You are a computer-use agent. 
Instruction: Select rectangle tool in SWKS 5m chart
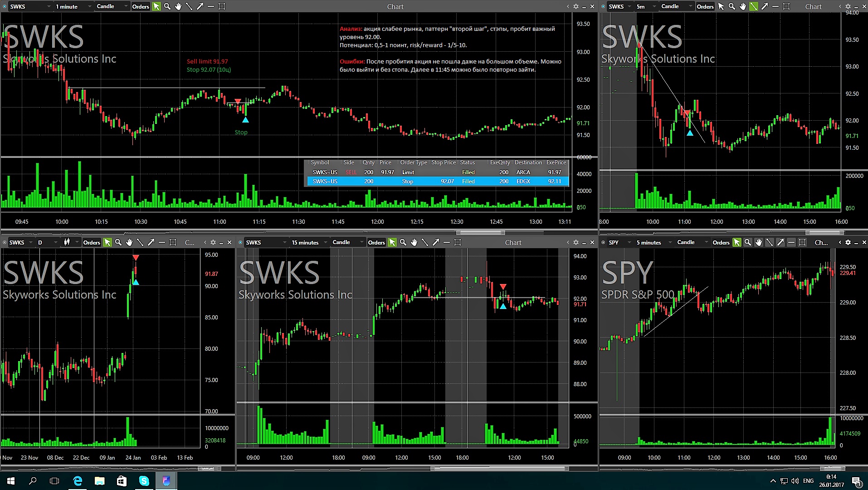(786, 6)
